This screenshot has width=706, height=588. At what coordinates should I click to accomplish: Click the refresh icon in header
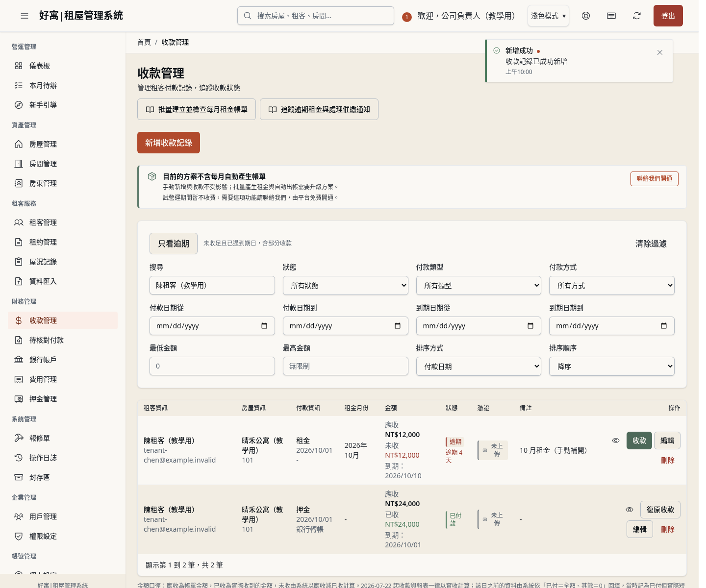(x=637, y=16)
